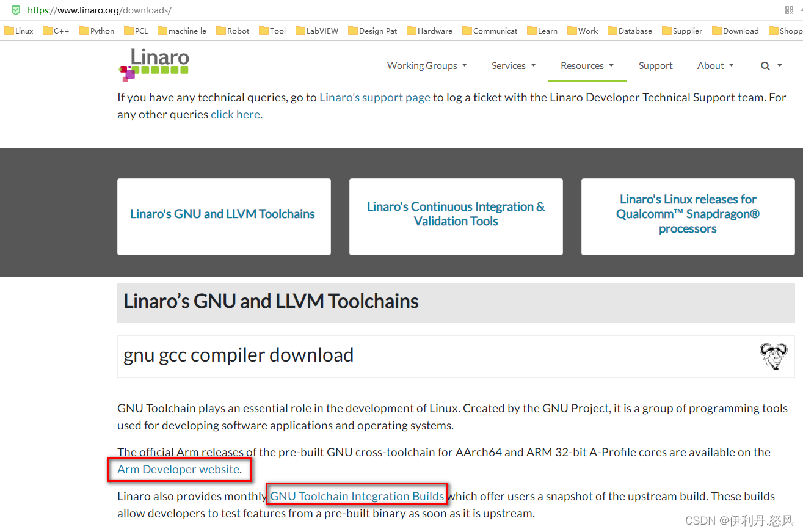Screen dimensions: 803x532
Task: Open the Arm Developer website link
Action: coord(178,469)
